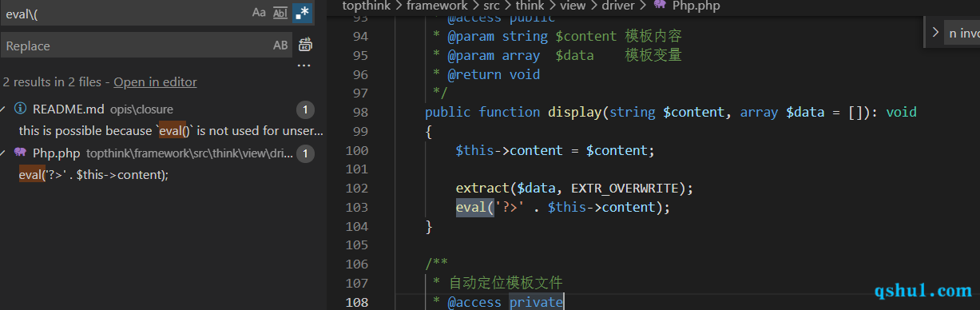The width and height of the screenshot is (980, 310).
Task: Click line number 98 in the gutter
Action: click(x=359, y=113)
